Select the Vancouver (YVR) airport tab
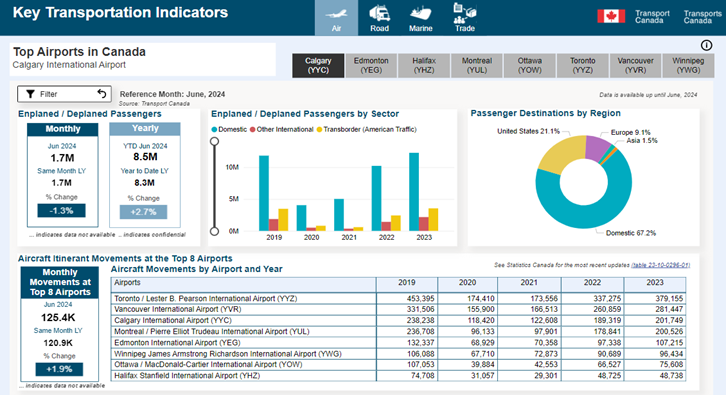 click(635, 65)
